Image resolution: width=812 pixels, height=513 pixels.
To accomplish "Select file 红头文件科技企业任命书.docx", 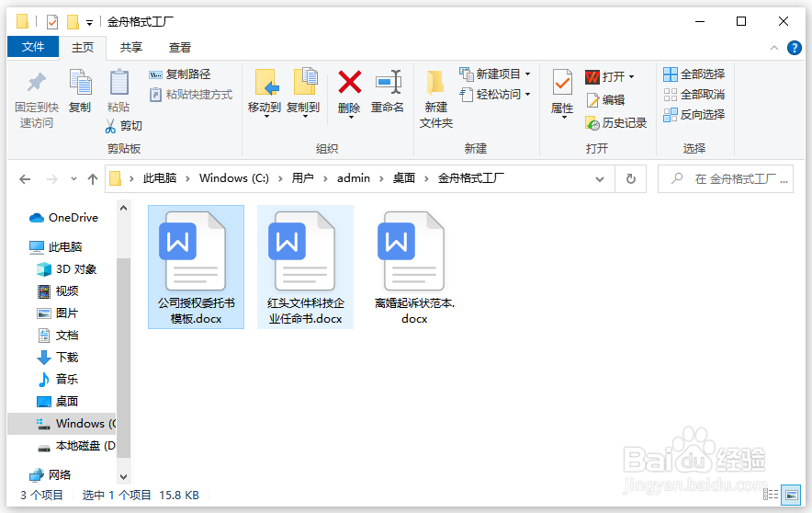I will click(x=305, y=267).
